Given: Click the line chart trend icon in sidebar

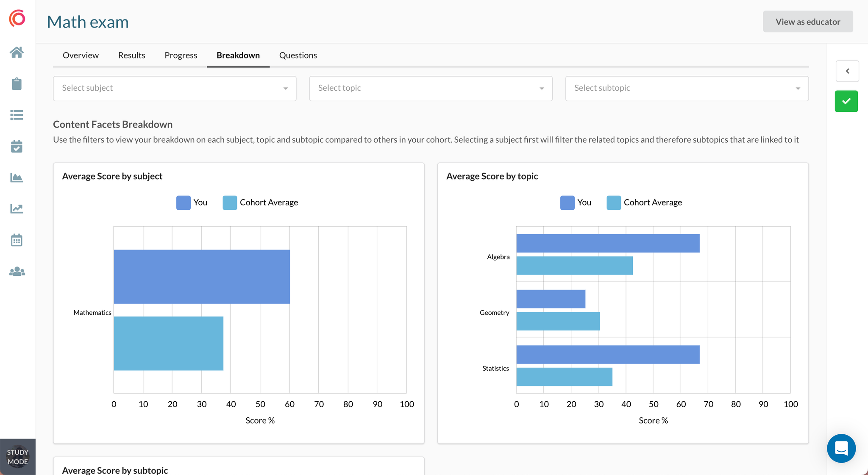Looking at the screenshot, I should (x=17, y=208).
